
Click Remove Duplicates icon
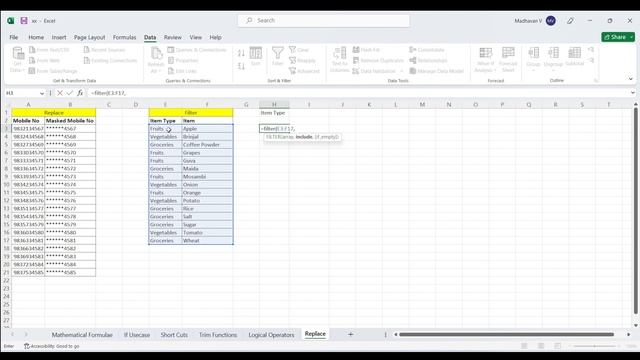(x=356, y=60)
